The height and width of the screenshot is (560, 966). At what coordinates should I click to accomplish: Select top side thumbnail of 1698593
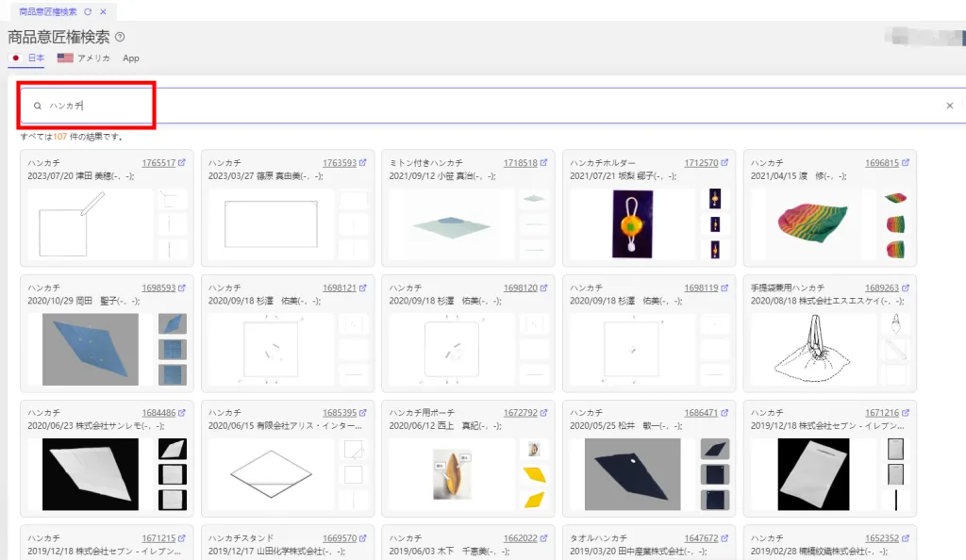point(173,323)
